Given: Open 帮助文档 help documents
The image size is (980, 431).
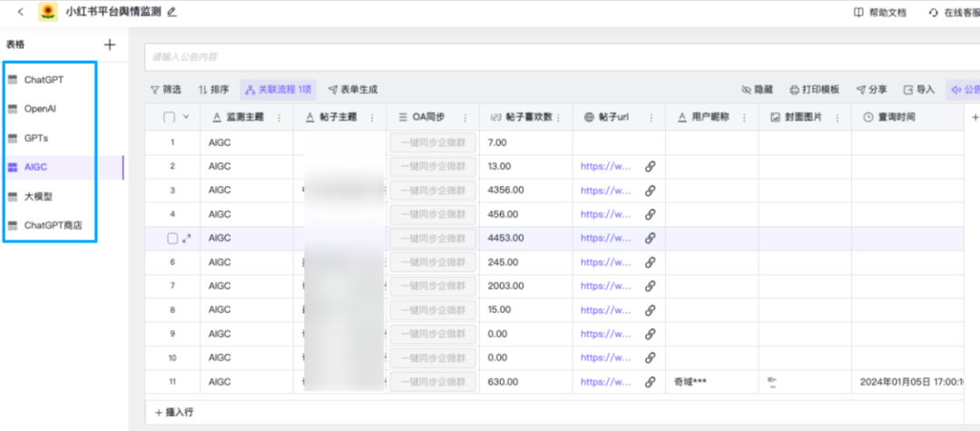Looking at the screenshot, I should [x=879, y=13].
